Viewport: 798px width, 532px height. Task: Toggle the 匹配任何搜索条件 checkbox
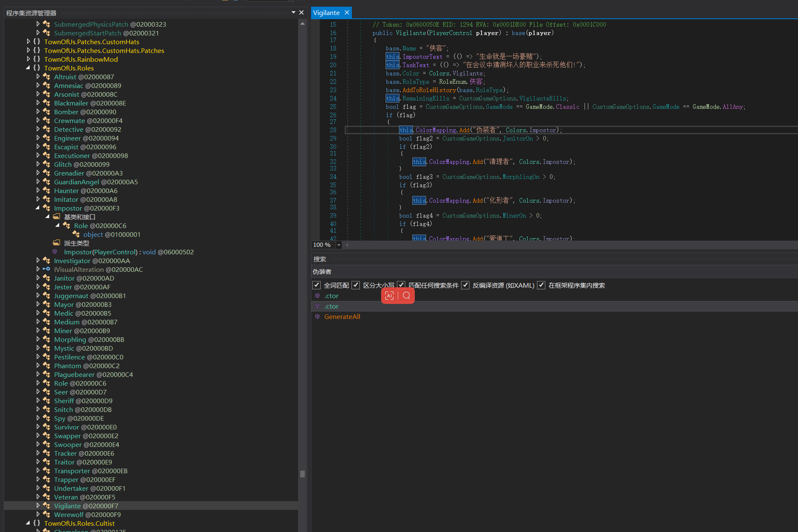pyautogui.click(x=401, y=285)
